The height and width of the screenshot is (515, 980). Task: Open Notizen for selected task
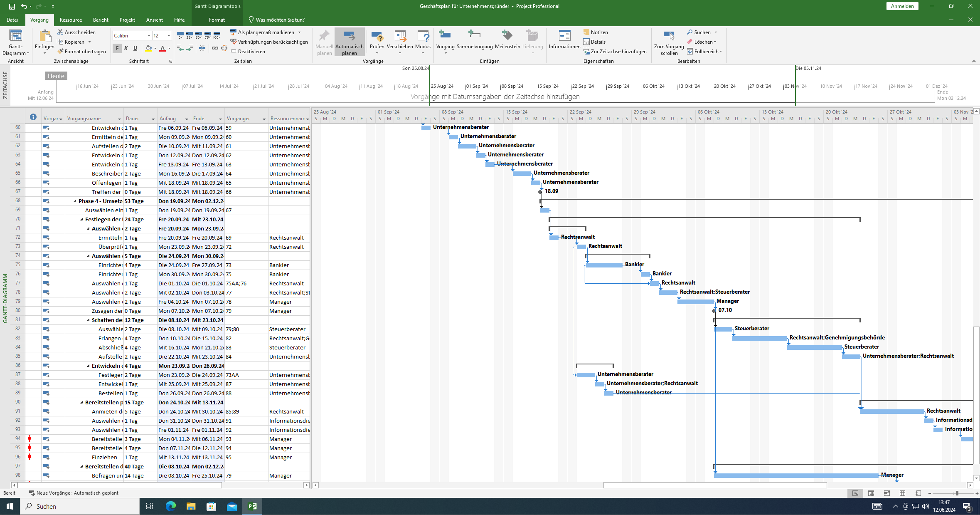click(596, 32)
